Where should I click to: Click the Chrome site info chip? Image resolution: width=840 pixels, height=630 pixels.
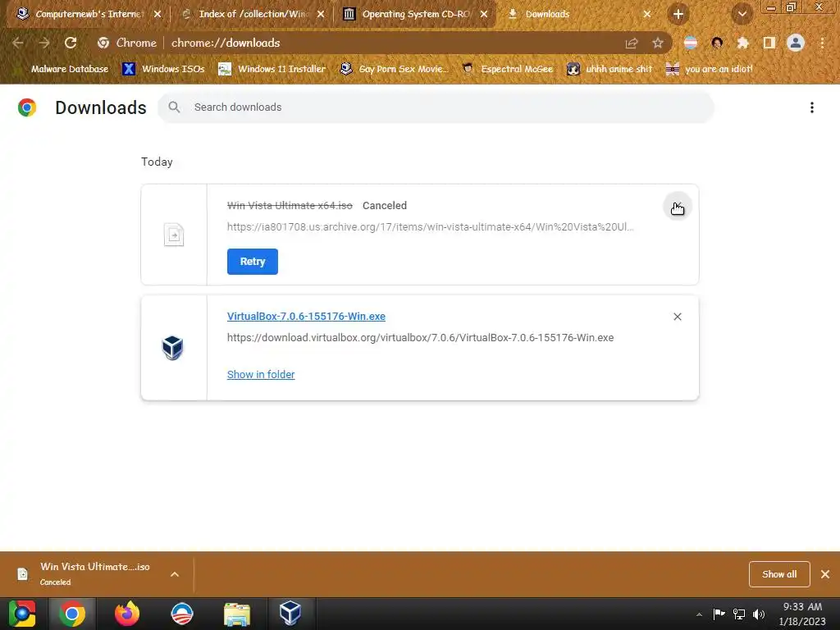[x=127, y=43]
